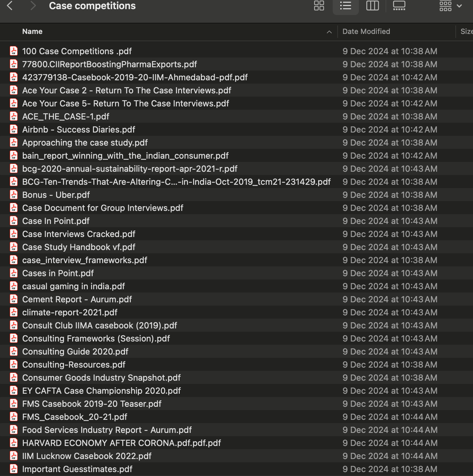Switch to column view
Image resolution: width=473 pixels, height=476 pixels.
(373, 6)
